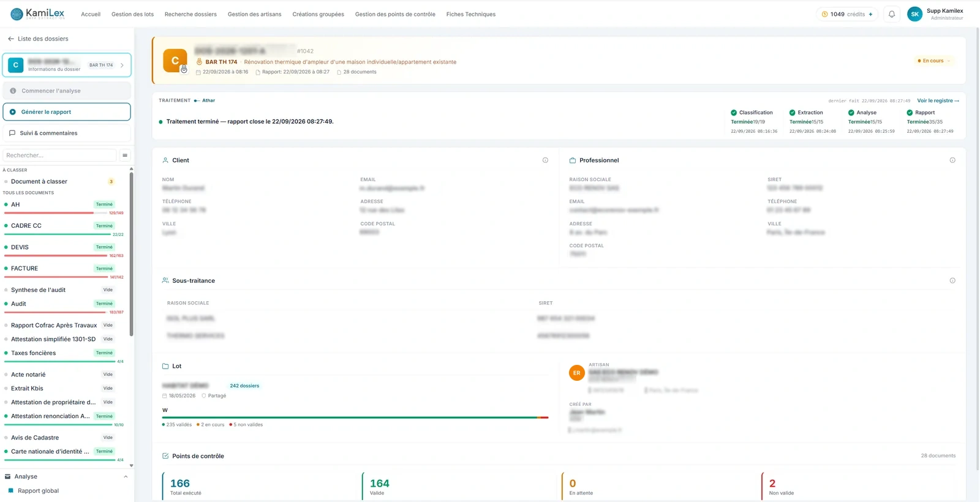Expand the BAR TH 174 dossier chevron
The width and height of the screenshot is (980, 502).
pos(122,65)
